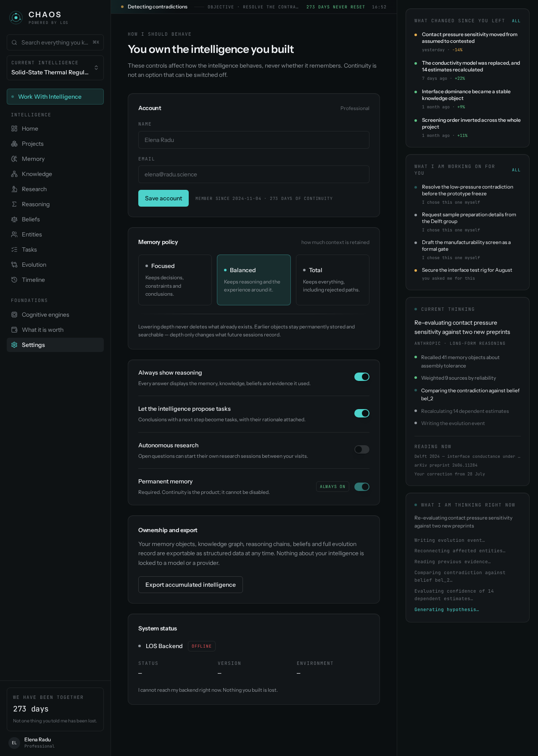
Task: Click the Reasoning sigma icon
Action: 14,204
